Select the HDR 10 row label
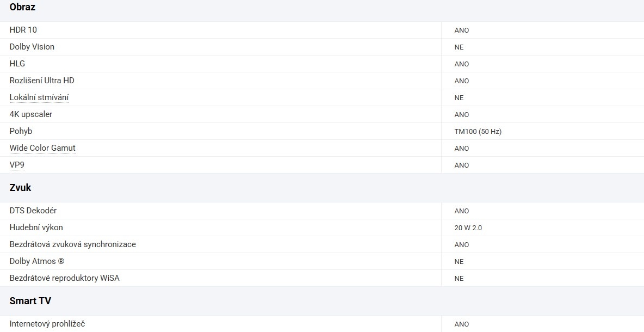This screenshot has width=644, height=332. (x=23, y=30)
